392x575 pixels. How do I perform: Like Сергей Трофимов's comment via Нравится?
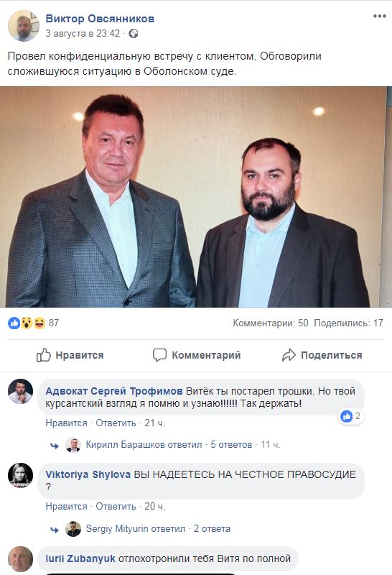coord(66,423)
